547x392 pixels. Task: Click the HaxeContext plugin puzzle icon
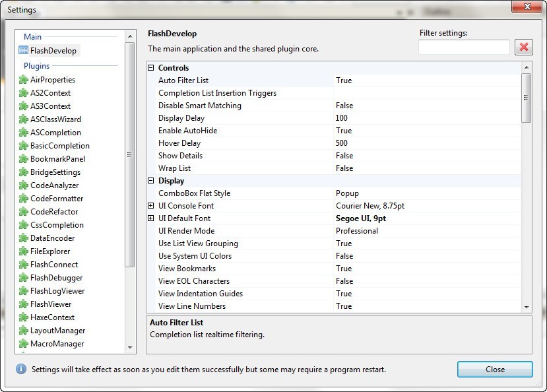point(23,317)
